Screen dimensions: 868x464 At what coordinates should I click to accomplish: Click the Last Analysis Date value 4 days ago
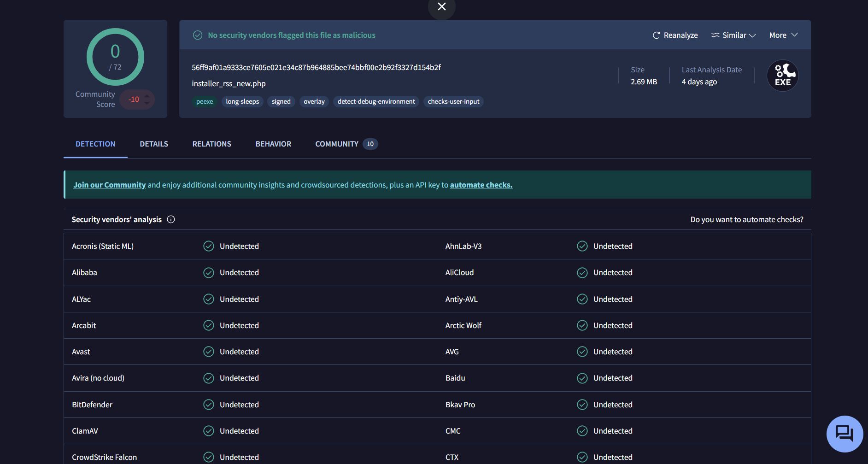pyautogui.click(x=699, y=82)
